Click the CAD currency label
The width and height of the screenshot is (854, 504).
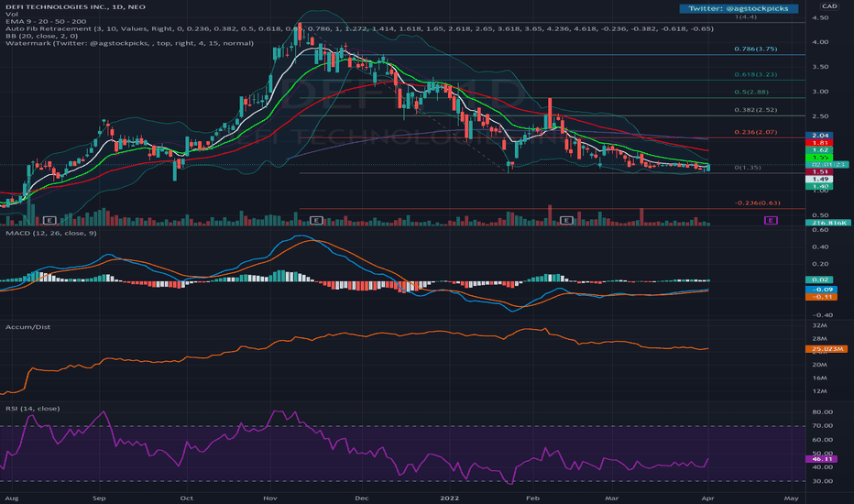coord(829,6)
